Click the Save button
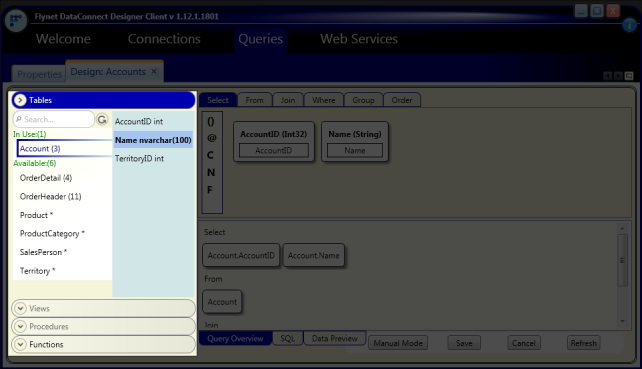642x369 pixels. coord(464,343)
